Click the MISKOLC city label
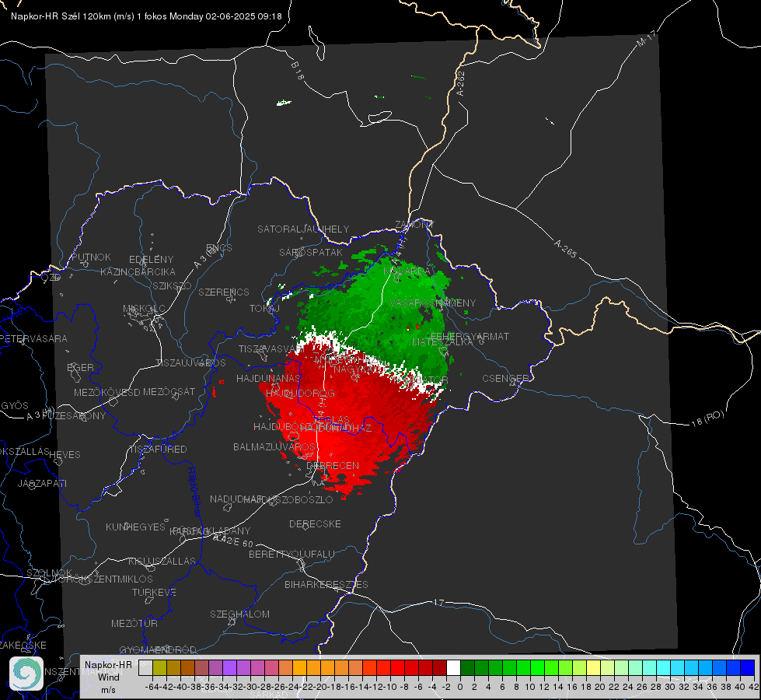The width and height of the screenshot is (761, 700). tap(144, 309)
